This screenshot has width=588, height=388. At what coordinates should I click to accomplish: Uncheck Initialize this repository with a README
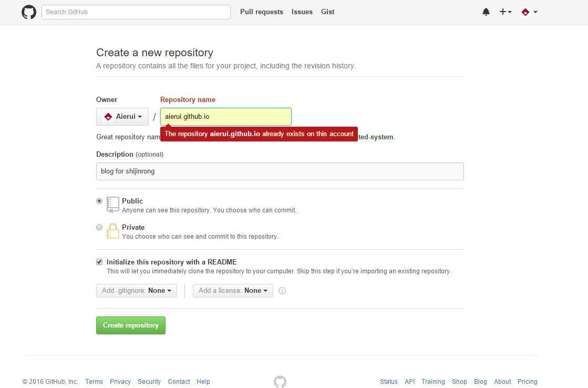tap(99, 262)
